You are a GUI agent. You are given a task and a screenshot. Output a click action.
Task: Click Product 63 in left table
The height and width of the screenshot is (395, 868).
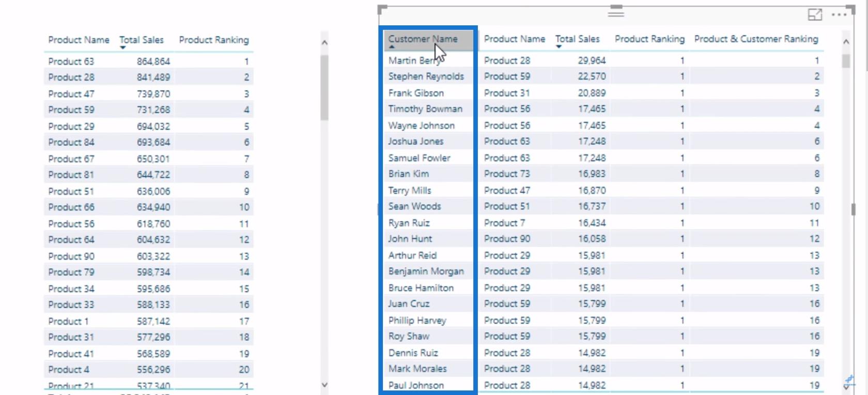(71, 62)
